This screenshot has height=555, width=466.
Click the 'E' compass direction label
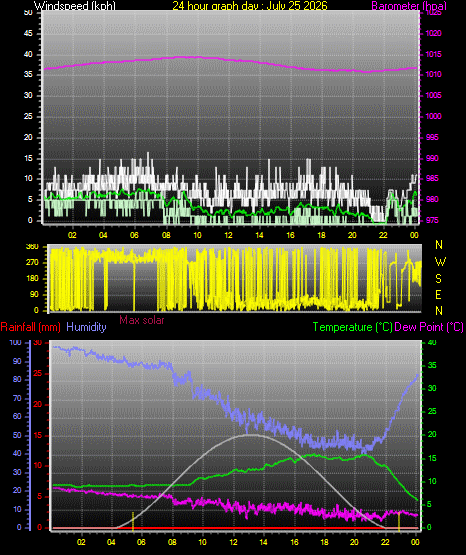[x=438, y=294]
